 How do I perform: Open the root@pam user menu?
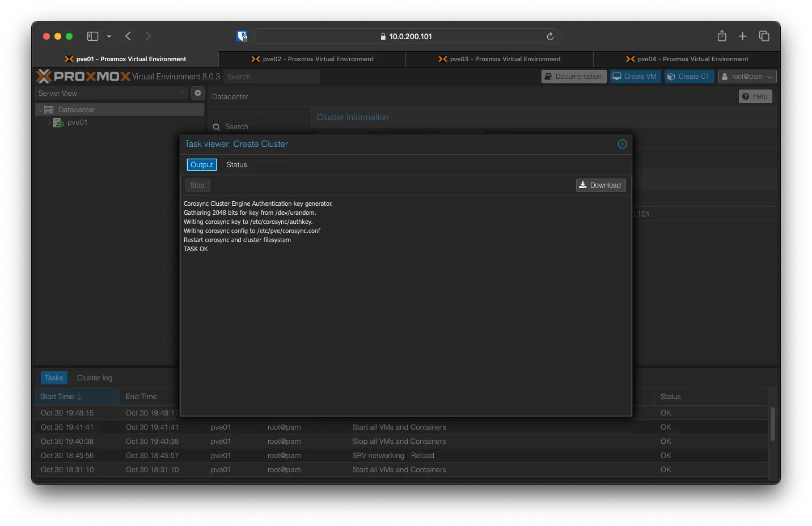(747, 77)
